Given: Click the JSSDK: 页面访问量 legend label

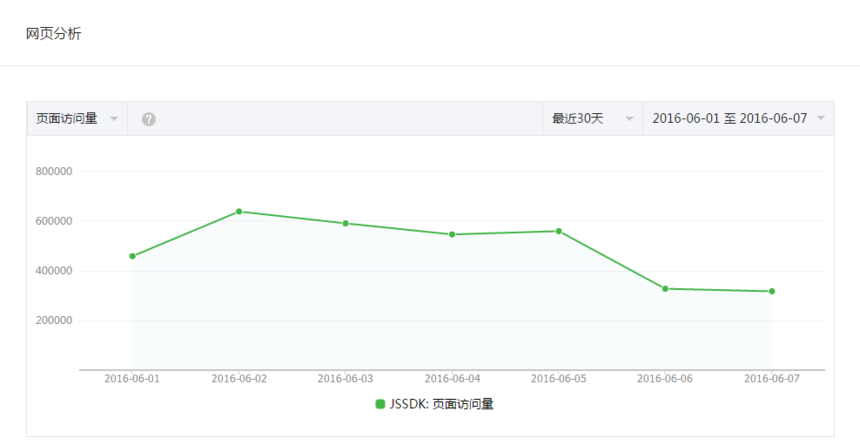Looking at the screenshot, I should [x=442, y=404].
